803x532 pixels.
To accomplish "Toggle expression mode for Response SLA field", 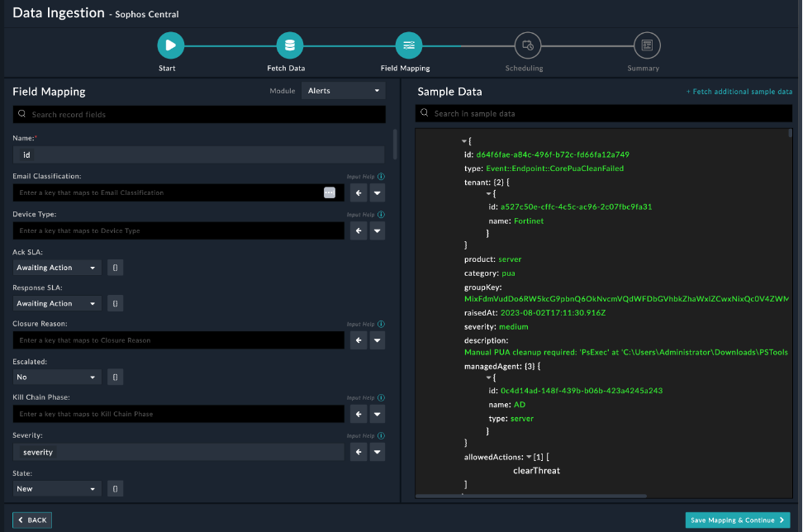I will click(x=116, y=304).
